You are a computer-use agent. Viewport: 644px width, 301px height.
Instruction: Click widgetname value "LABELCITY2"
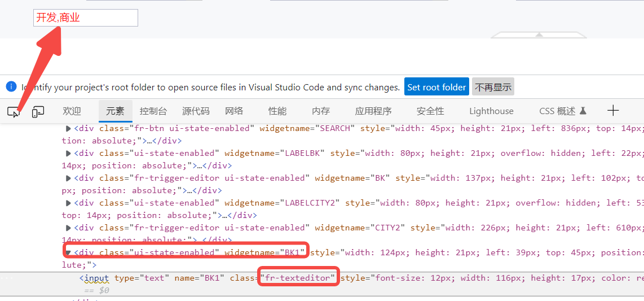point(310,203)
